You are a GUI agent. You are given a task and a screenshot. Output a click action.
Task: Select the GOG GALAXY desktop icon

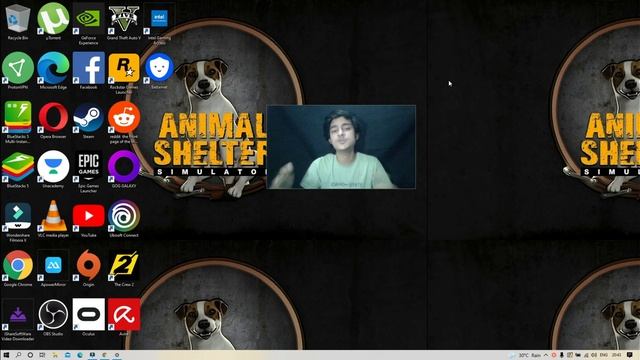pos(124,170)
